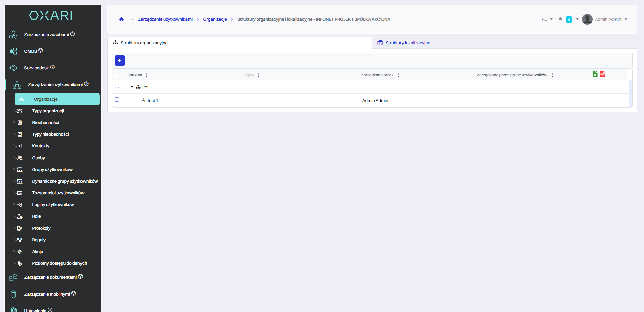The height and width of the screenshot is (312, 644).
Task: Select the test 1 organization row
Action: click(153, 101)
